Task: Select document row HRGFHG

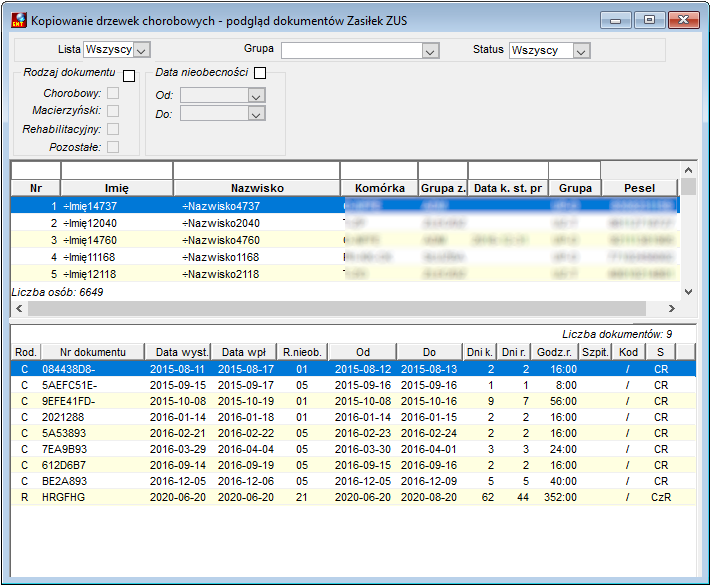Action: click(x=353, y=497)
